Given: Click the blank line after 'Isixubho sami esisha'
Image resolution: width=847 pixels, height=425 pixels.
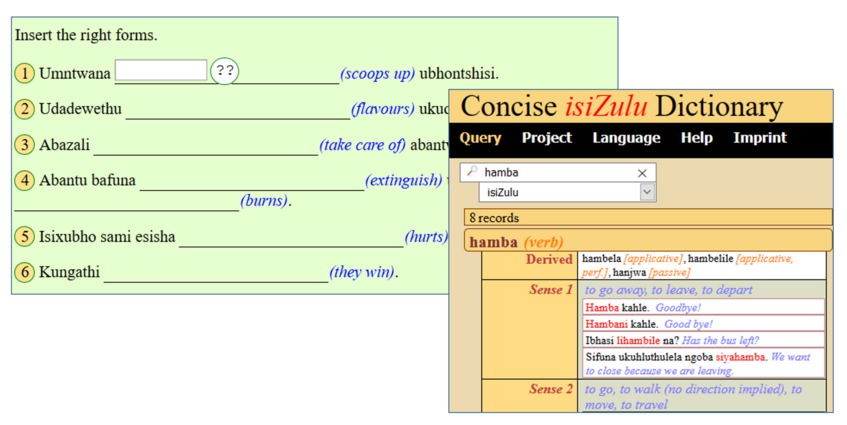Looking at the screenshot, I should 291,239.
